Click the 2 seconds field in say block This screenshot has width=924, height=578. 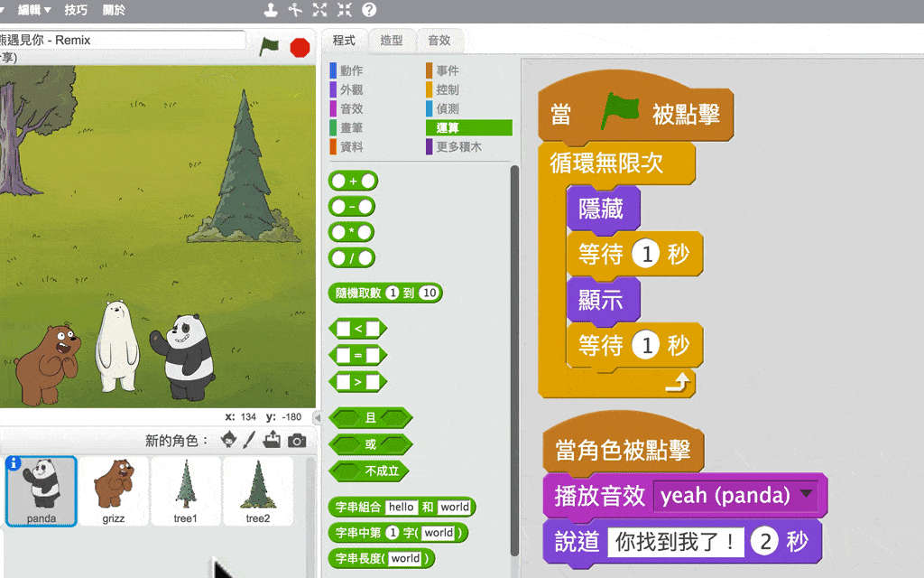click(765, 542)
